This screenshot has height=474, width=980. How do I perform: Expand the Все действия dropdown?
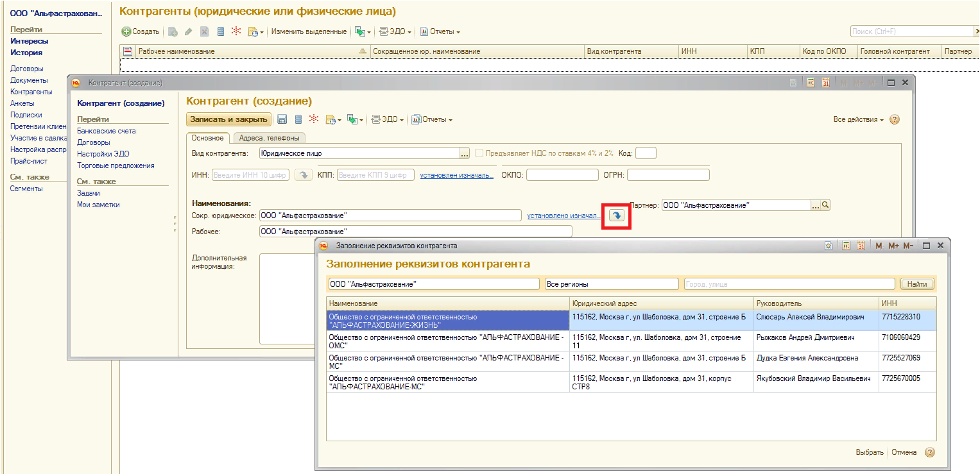pyautogui.click(x=858, y=120)
